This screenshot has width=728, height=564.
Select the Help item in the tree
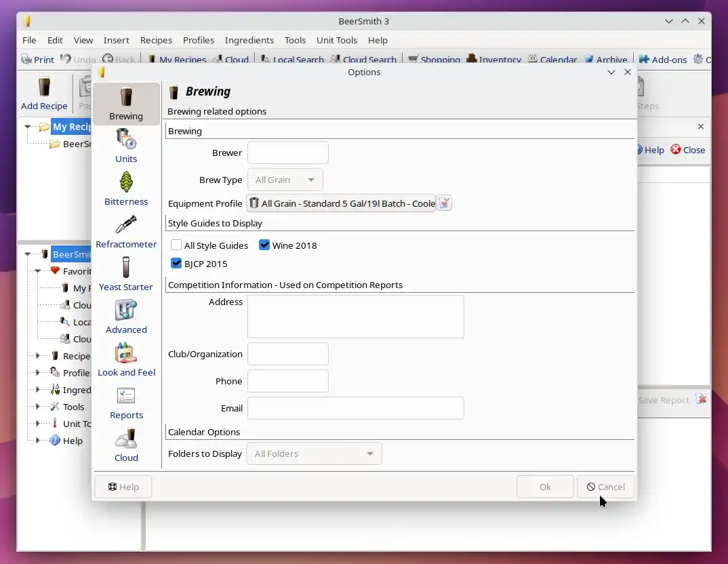pos(73,441)
